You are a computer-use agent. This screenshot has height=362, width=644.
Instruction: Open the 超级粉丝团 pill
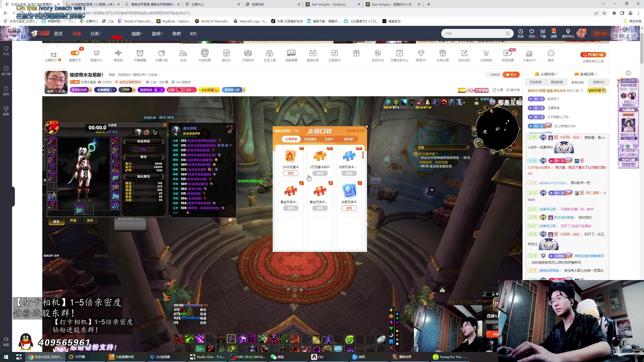[81, 90]
